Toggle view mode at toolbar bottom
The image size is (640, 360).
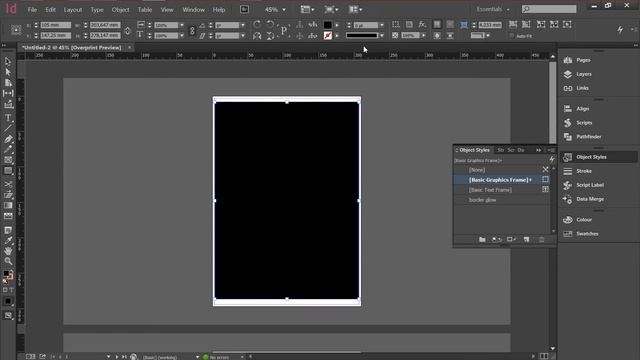(8, 316)
